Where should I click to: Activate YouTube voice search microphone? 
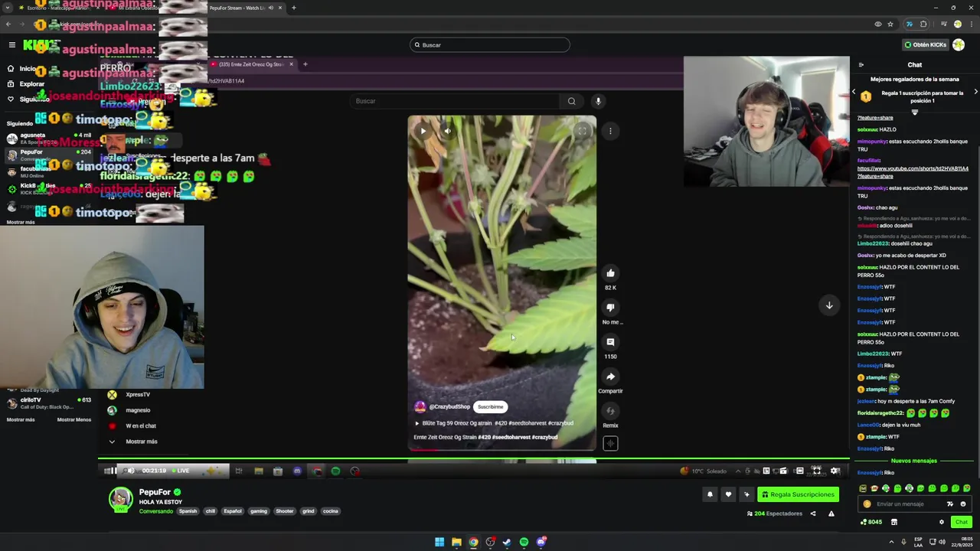[598, 101]
